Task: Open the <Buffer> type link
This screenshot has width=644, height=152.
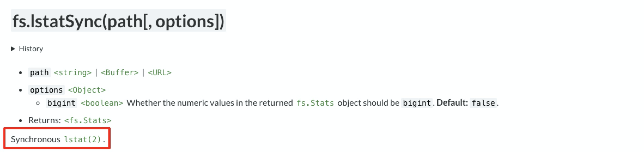Action: pyautogui.click(x=120, y=72)
